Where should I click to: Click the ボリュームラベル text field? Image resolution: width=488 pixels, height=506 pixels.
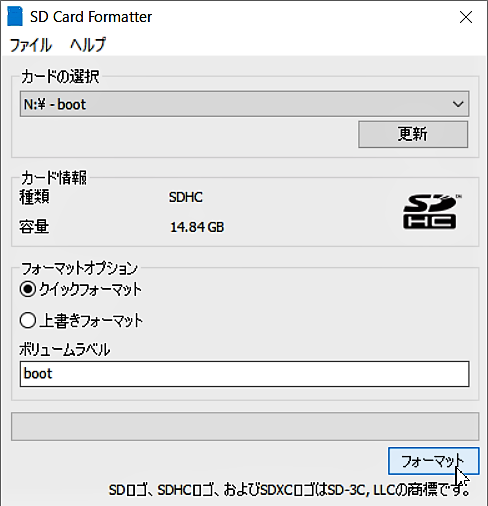coord(244,374)
